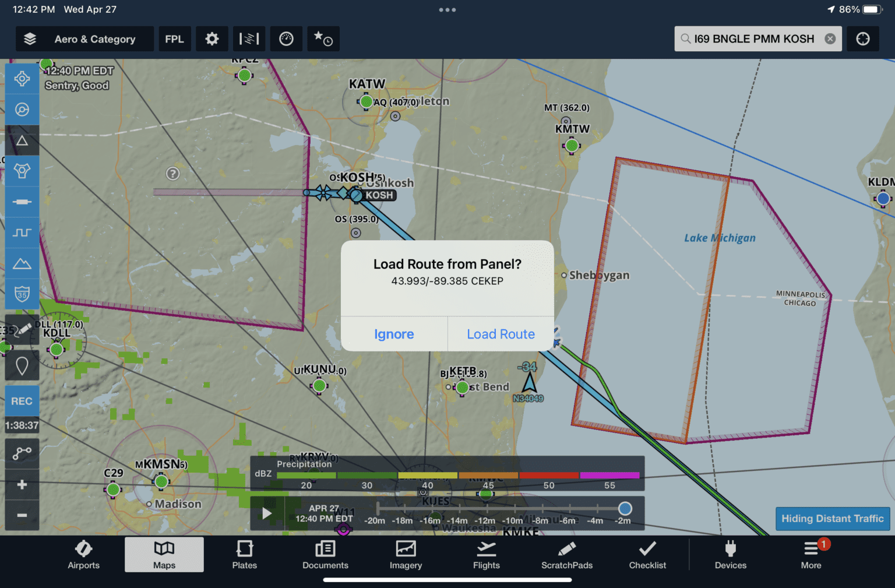Dismiss dialog by tapping Ignore
Viewport: 895px width, 588px height.
394,334
